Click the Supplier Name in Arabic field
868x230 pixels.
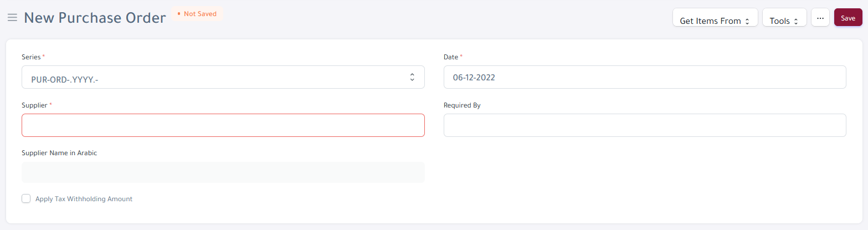223,172
